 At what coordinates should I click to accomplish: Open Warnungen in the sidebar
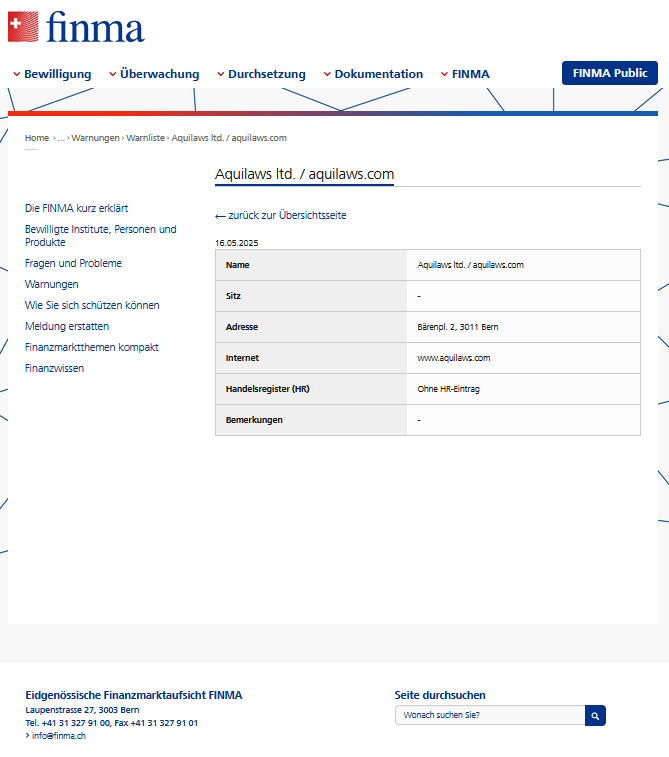[x=52, y=284]
